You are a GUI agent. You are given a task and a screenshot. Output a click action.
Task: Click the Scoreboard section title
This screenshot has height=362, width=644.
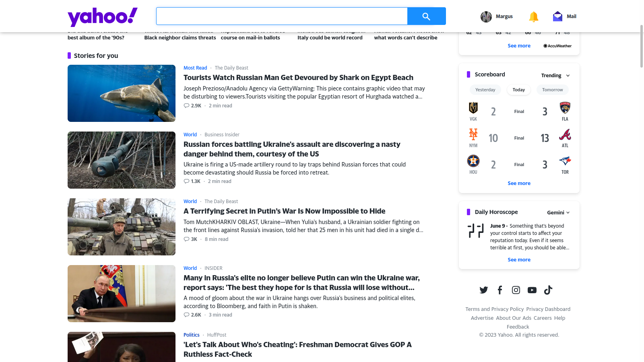point(490,74)
